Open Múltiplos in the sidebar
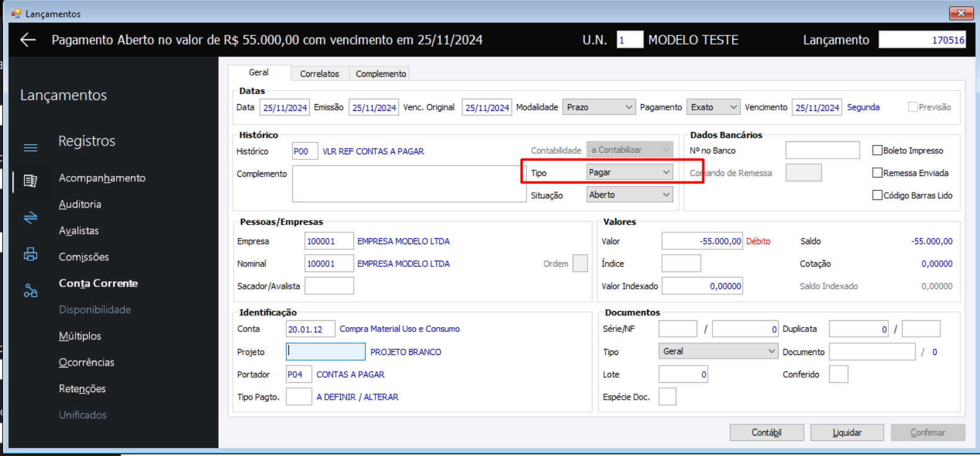 [x=80, y=336]
